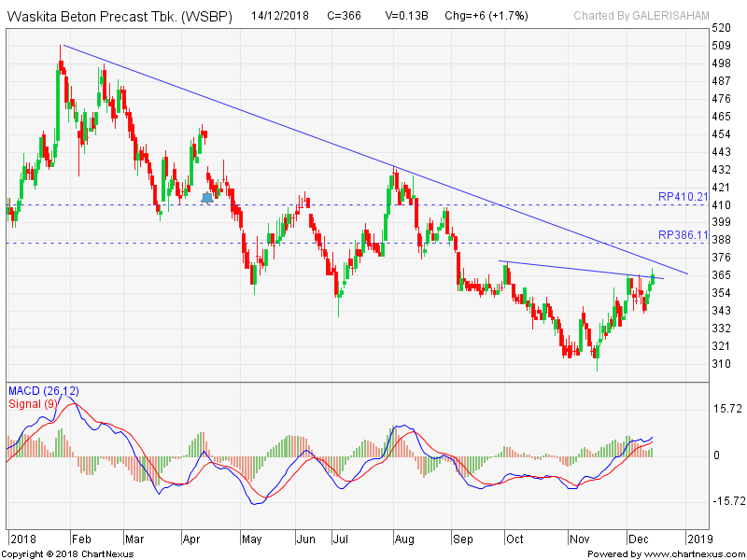Click the Nov month label
This screenshot has height=560, width=747.
(579, 539)
